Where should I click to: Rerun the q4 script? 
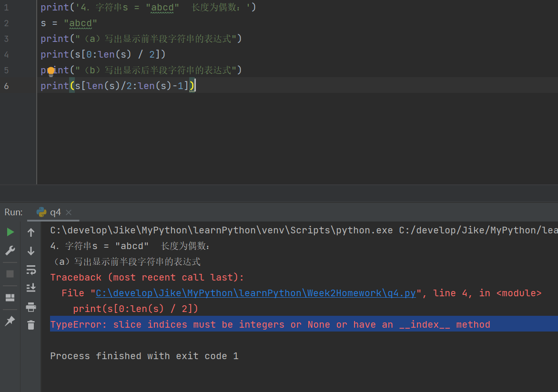point(10,232)
